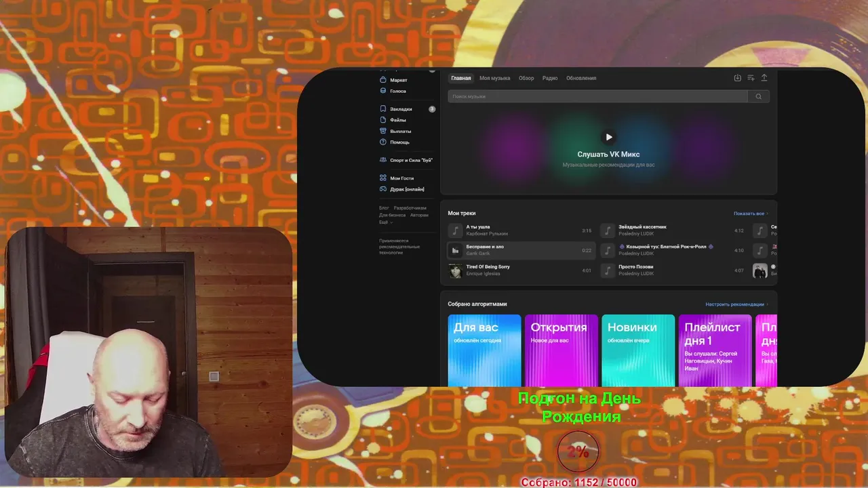Open the Закладки bookmark icon
868x488 pixels.
click(x=383, y=108)
